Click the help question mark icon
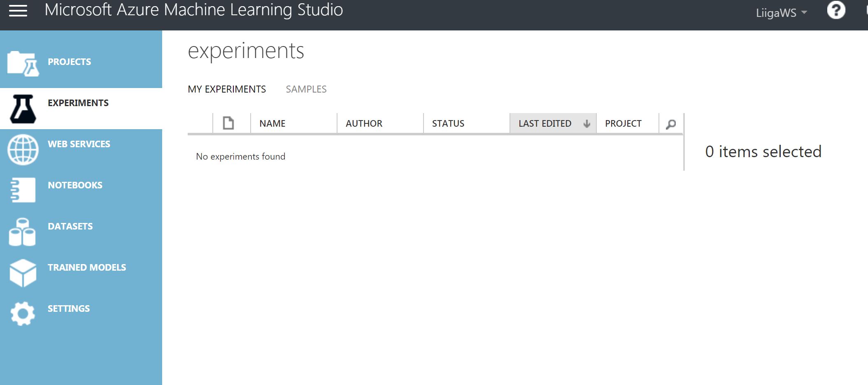Screen dimensions: 868x385 click(836, 10)
